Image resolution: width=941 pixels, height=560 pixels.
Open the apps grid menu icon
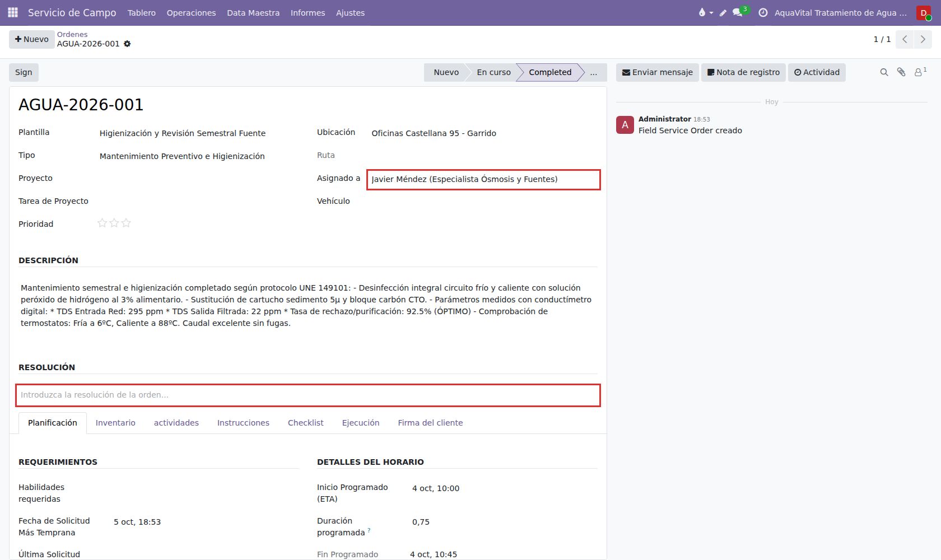pos(13,12)
